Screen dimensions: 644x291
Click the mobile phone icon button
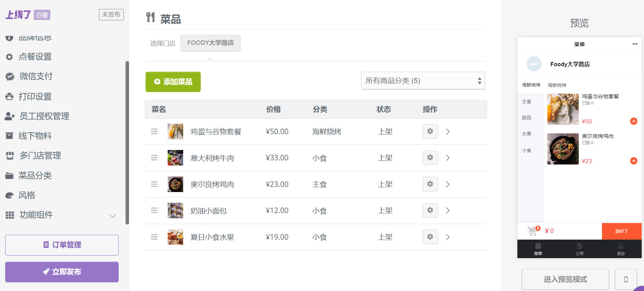[x=626, y=279]
